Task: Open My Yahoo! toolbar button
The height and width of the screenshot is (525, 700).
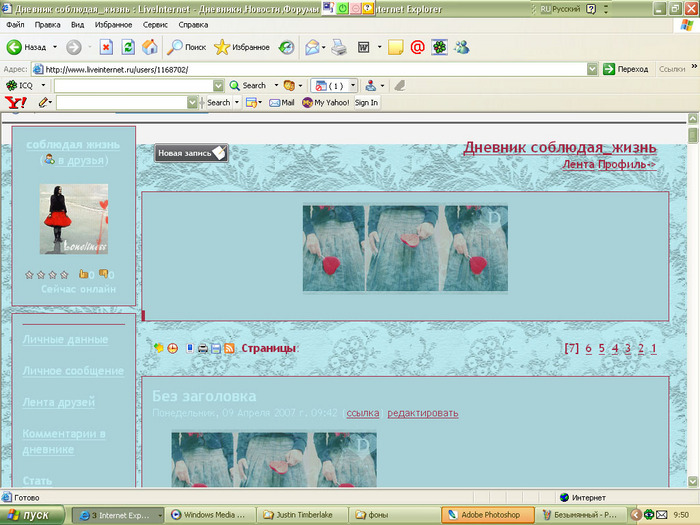Action: point(325,103)
